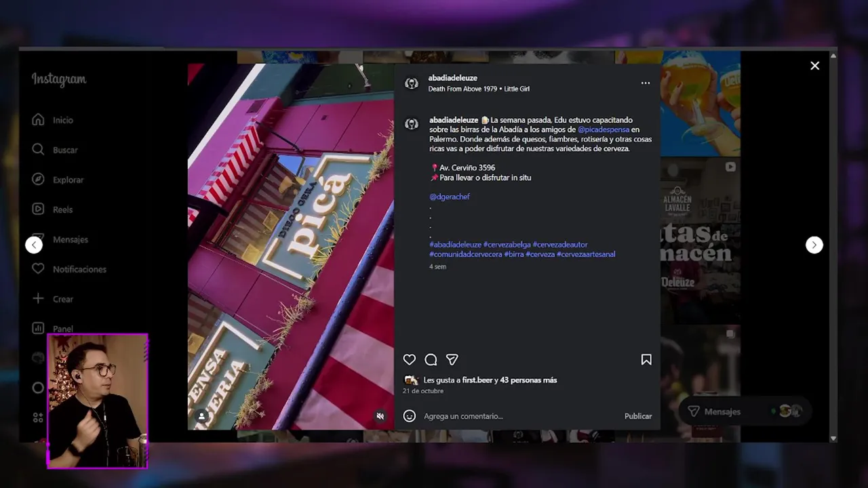The image size is (868, 488).
Task: Open the Panel dashboard icon
Action: (x=38, y=328)
